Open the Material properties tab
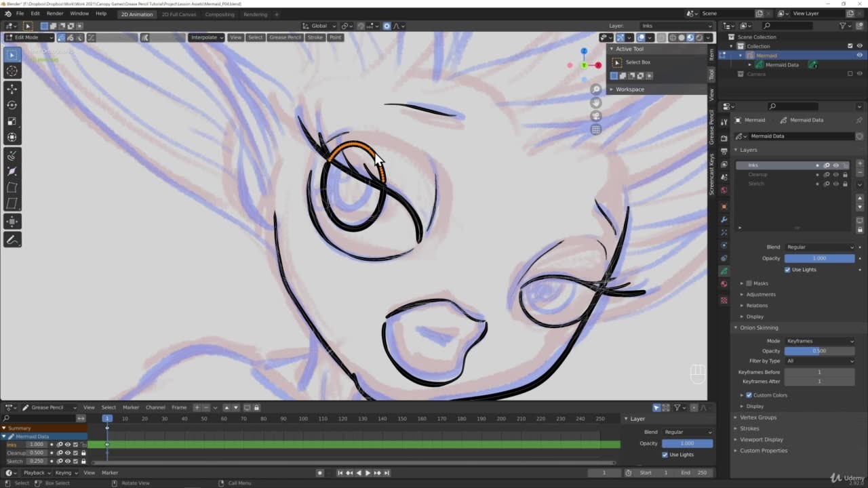 tap(724, 284)
